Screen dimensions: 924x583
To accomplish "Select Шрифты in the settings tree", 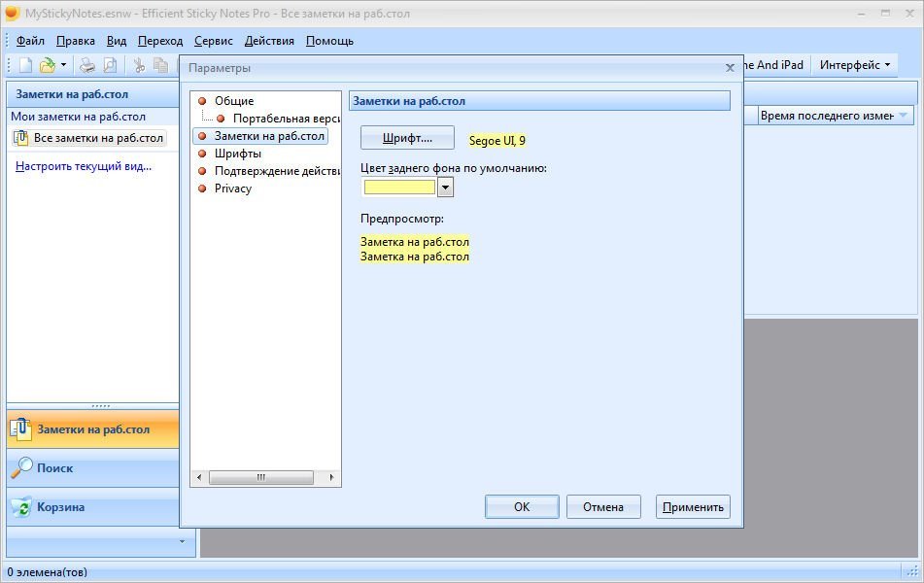I will point(237,154).
